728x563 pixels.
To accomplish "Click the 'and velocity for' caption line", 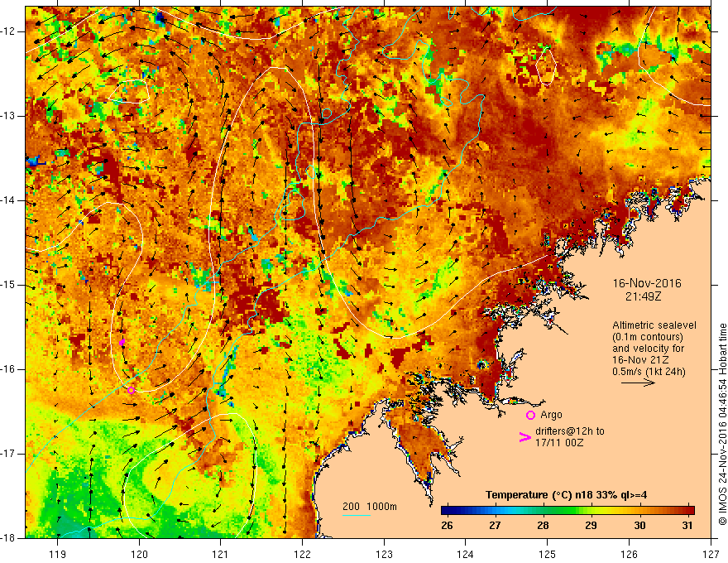I will click(648, 349).
